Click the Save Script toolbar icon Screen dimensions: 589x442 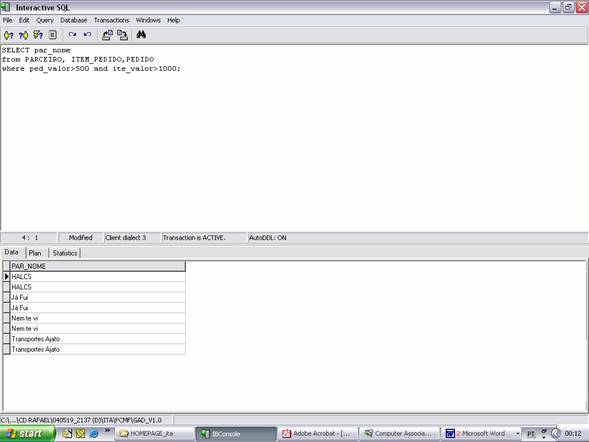(x=122, y=35)
